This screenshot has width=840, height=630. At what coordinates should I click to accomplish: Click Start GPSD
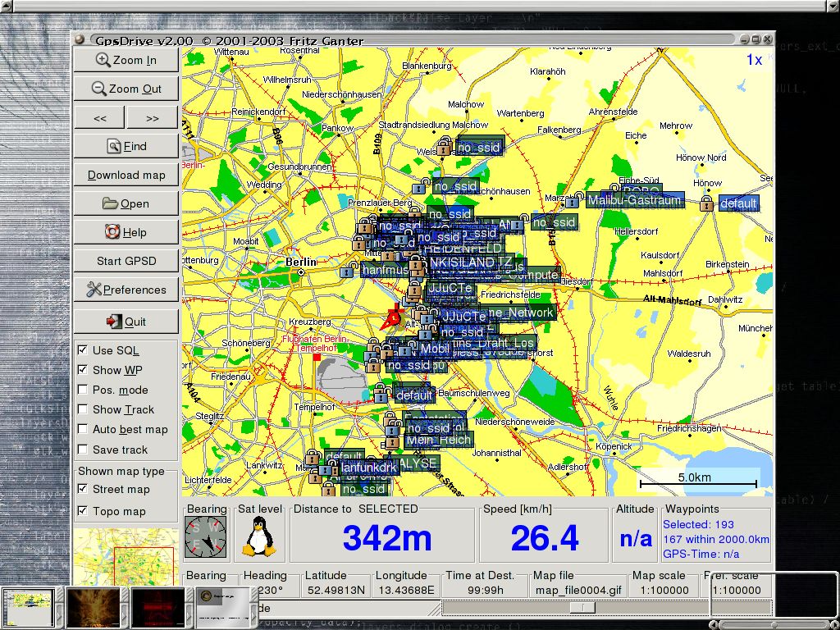coord(126,261)
